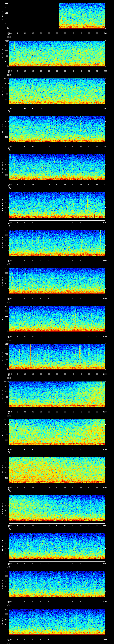The width and height of the screenshot is (114, 644).
Task: Click the spectrogram panel starting at 18:08:00
Action: pos(57,167)
